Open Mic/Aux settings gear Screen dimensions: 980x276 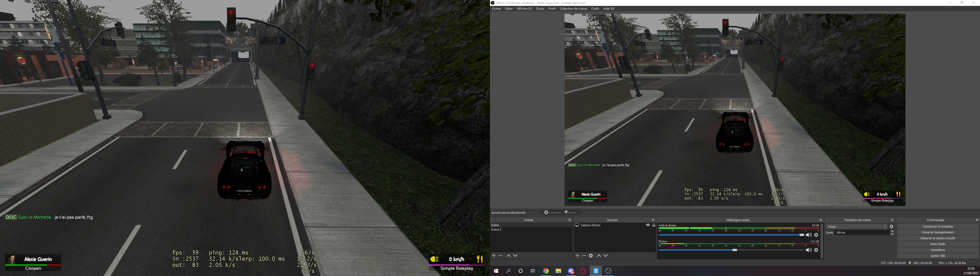tap(816, 250)
